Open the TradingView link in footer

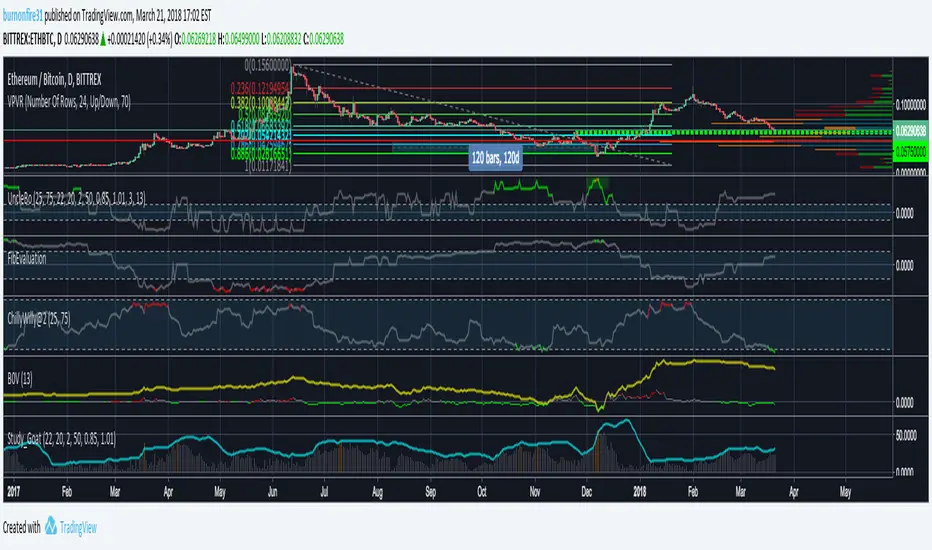point(78,527)
